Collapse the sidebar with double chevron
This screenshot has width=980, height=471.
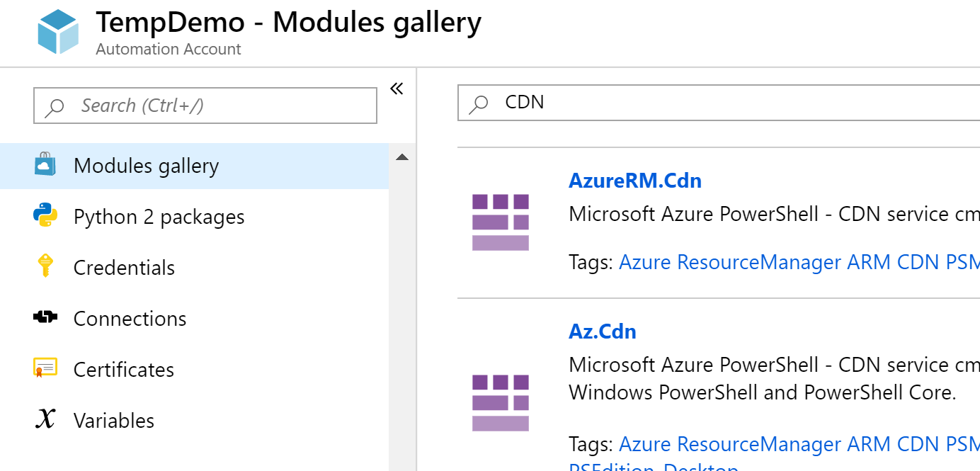click(397, 89)
